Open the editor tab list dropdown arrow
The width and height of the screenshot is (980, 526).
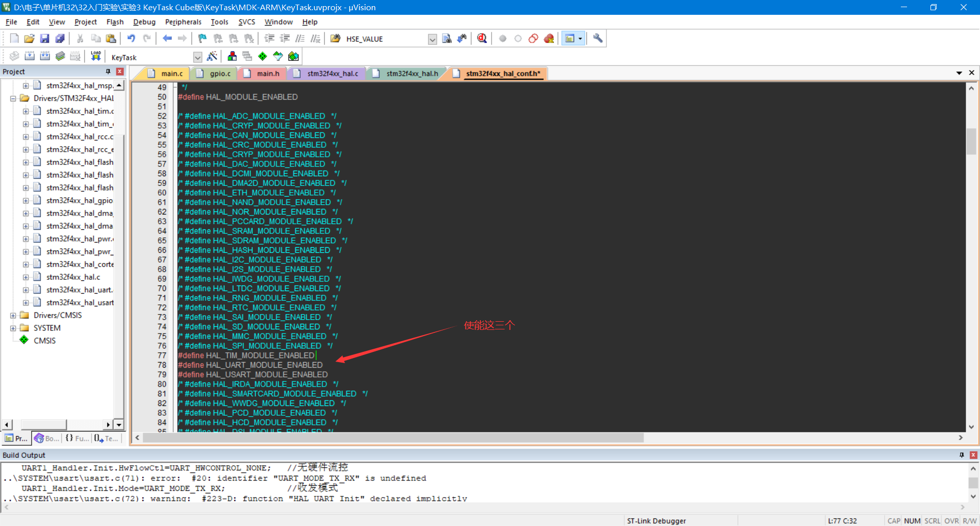(959, 73)
